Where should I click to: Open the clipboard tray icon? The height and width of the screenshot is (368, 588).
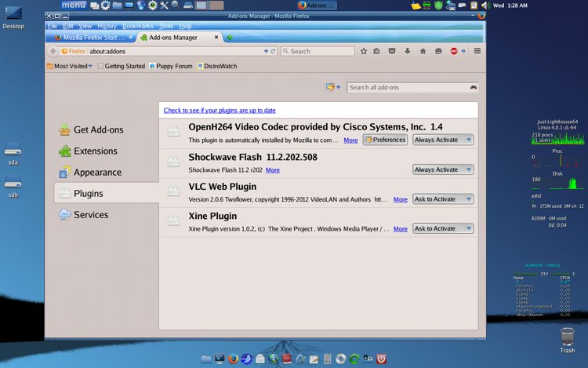[x=474, y=5]
